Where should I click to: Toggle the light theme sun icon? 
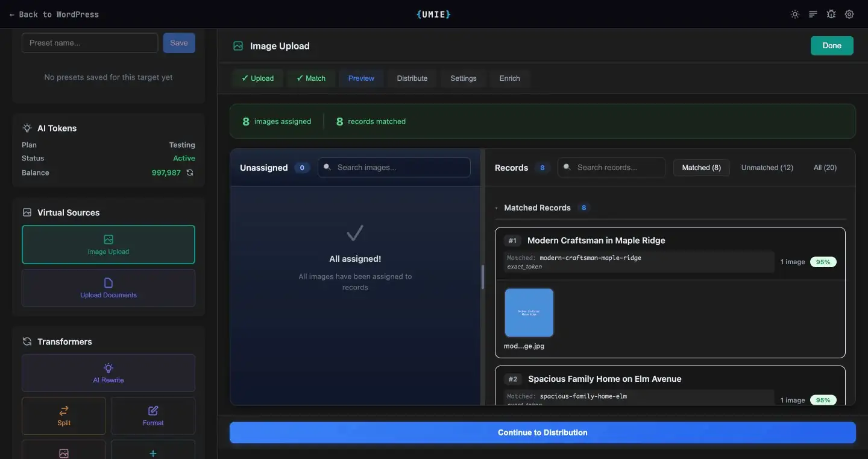point(795,14)
